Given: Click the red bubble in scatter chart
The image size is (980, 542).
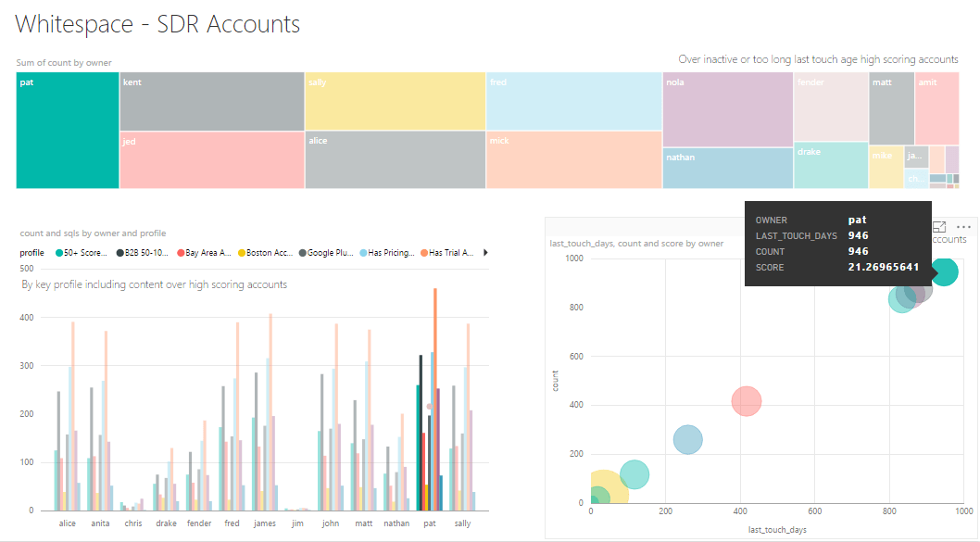Looking at the screenshot, I should (x=747, y=401).
